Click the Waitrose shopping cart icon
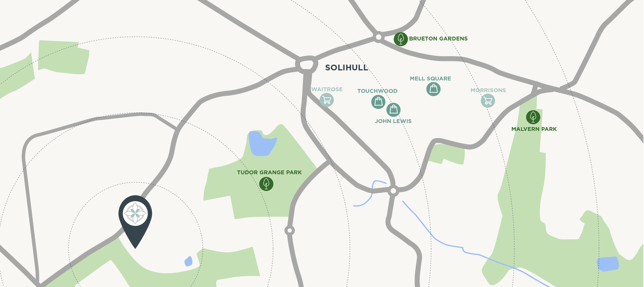 tap(327, 100)
